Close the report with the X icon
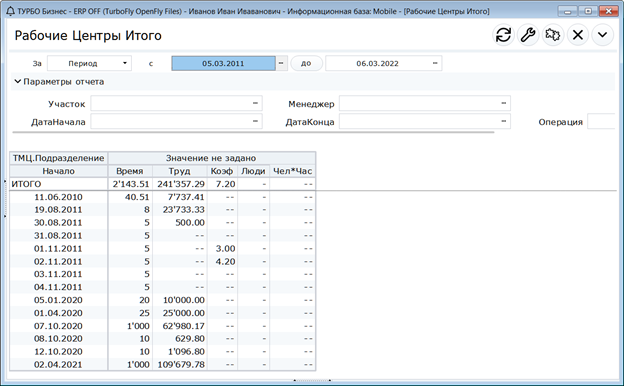This screenshot has height=386, width=624. click(577, 35)
